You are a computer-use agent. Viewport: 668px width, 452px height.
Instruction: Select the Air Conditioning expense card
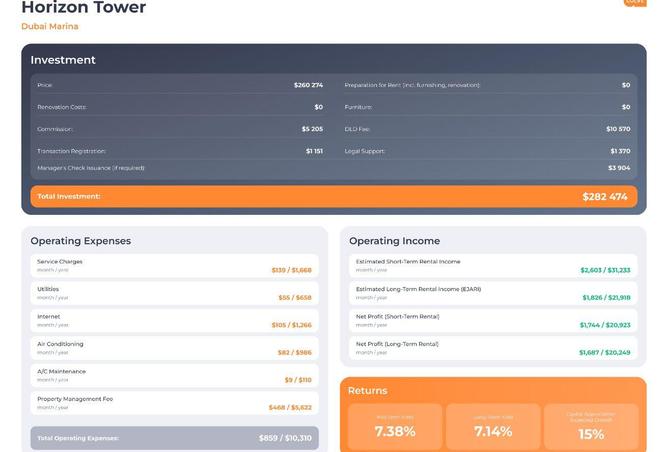click(174, 348)
